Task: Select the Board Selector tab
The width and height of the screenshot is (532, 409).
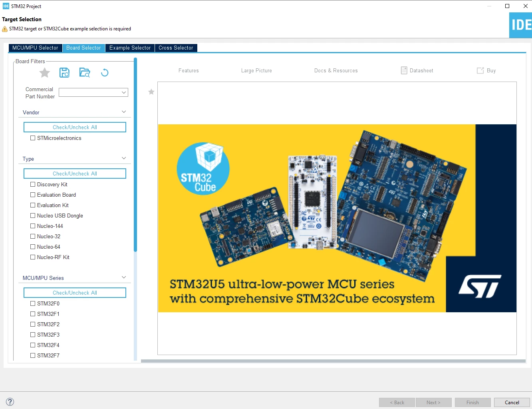Action: pyautogui.click(x=83, y=48)
